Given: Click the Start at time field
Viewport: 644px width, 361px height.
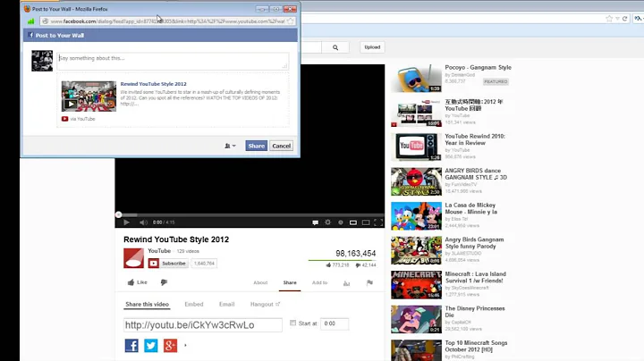Looking at the screenshot, I should pyautogui.click(x=335, y=323).
